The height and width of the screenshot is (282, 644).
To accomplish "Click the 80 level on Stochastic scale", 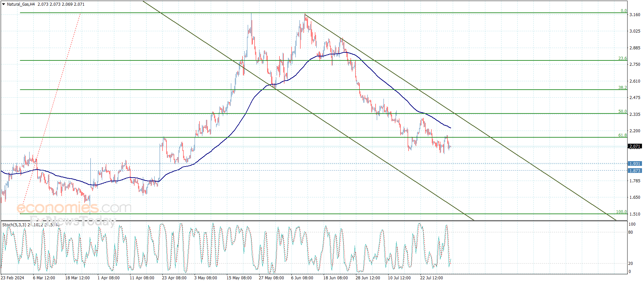I will (x=631, y=232).
